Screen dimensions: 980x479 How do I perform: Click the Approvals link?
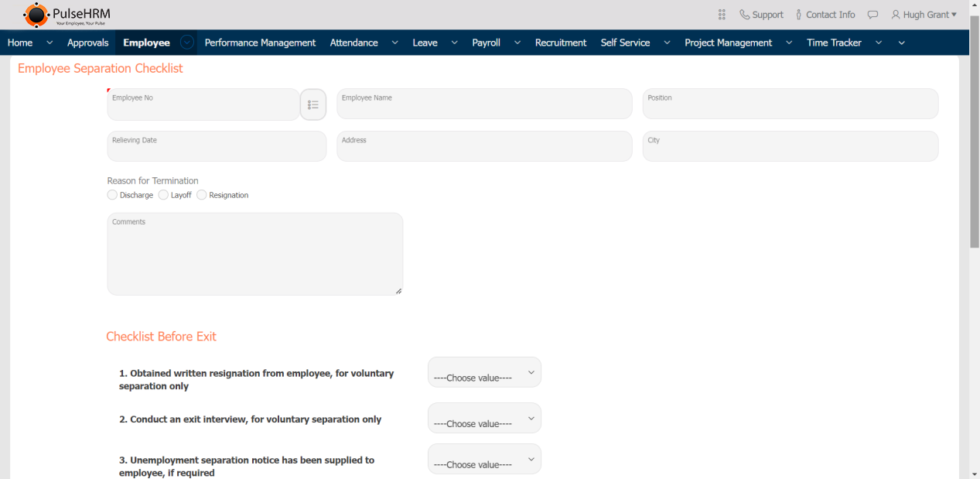87,43
